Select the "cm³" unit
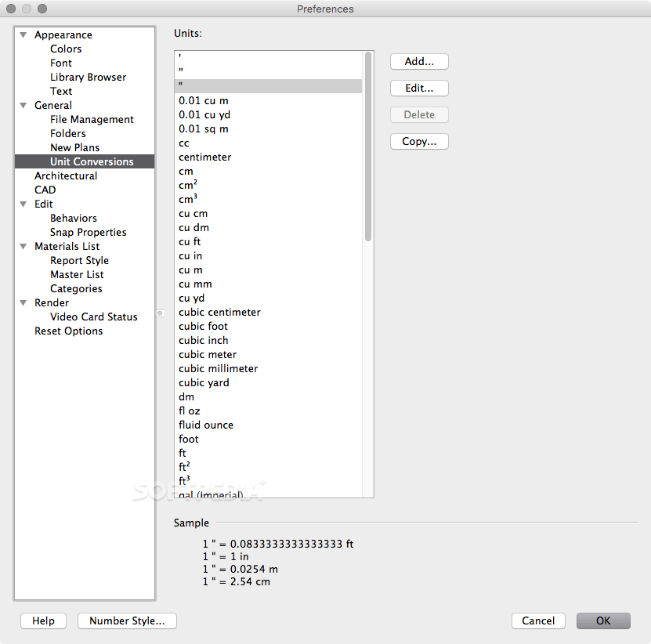Image resolution: width=651 pixels, height=644 pixels. 268,199
